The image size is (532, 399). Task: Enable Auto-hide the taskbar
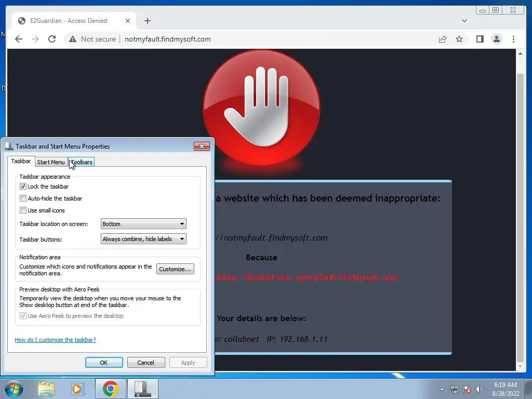coord(23,198)
